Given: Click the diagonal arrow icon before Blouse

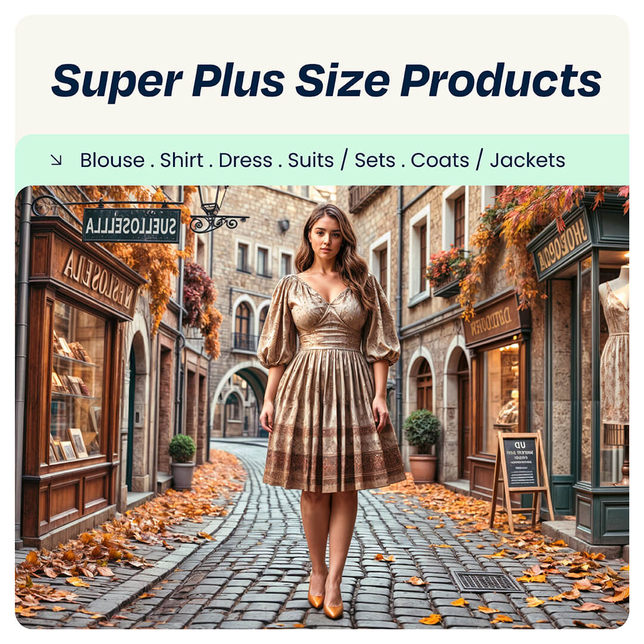Looking at the screenshot, I should coord(56,160).
